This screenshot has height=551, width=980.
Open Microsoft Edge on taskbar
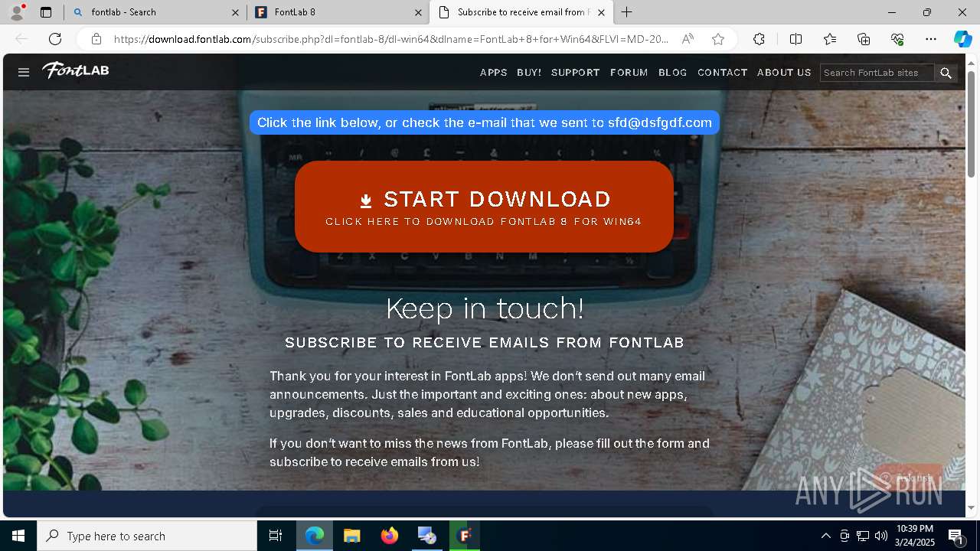point(315,536)
